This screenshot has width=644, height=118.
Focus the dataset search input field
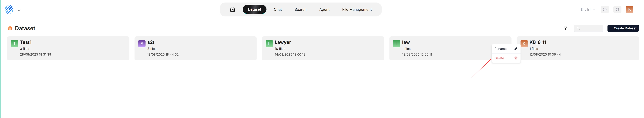588,28
